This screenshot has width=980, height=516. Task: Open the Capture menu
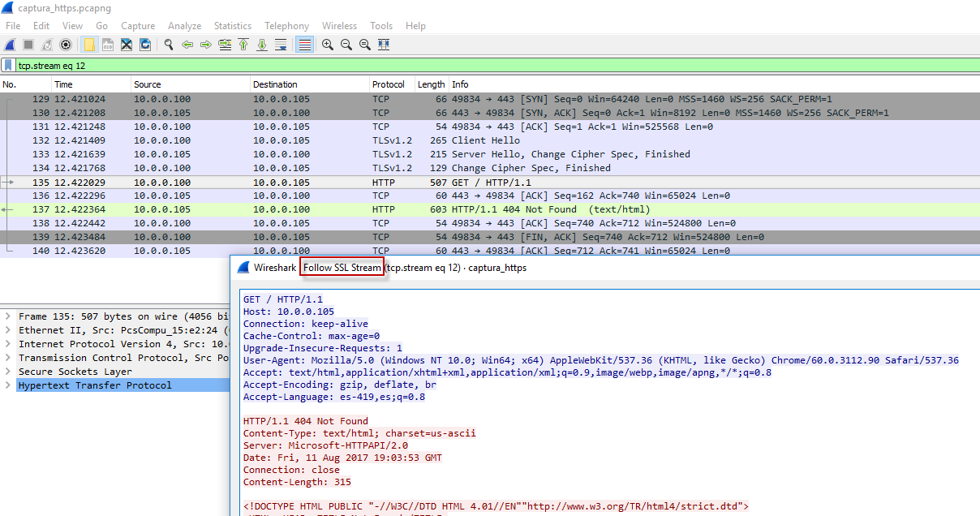(138, 26)
